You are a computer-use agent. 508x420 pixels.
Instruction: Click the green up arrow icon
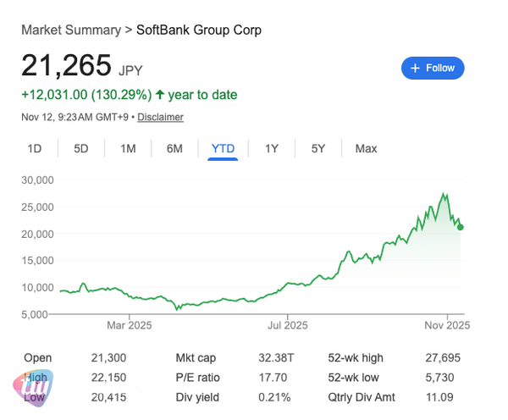click(x=160, y=95)
